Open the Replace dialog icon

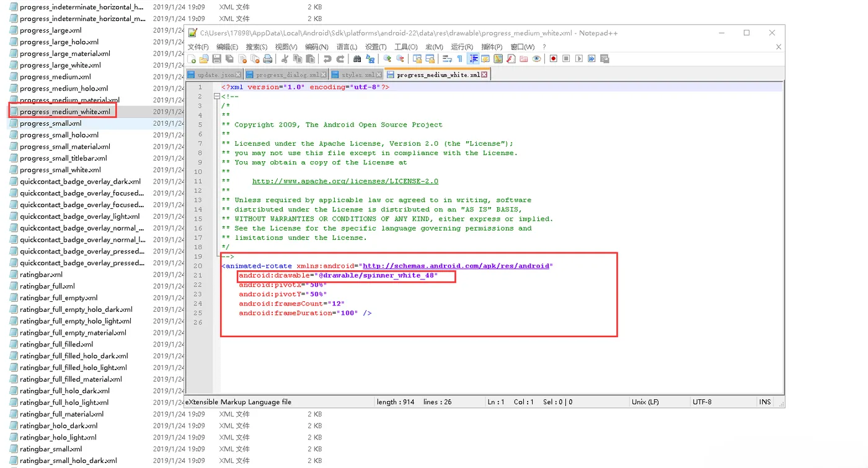[370, 59]
